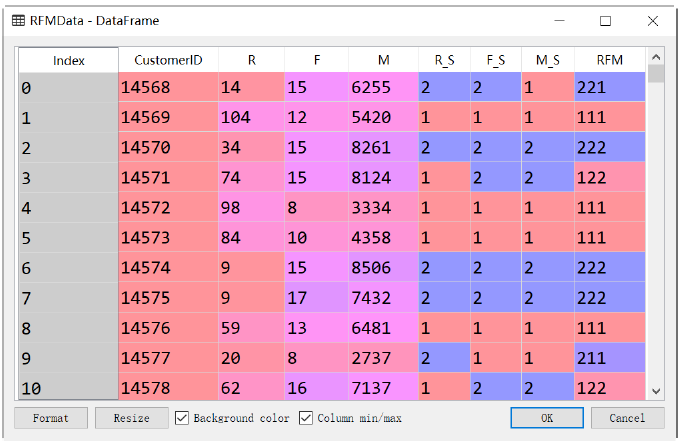Select the R_S column header
The width and height of the screenshot is (680, 446).
pos(445,60)
